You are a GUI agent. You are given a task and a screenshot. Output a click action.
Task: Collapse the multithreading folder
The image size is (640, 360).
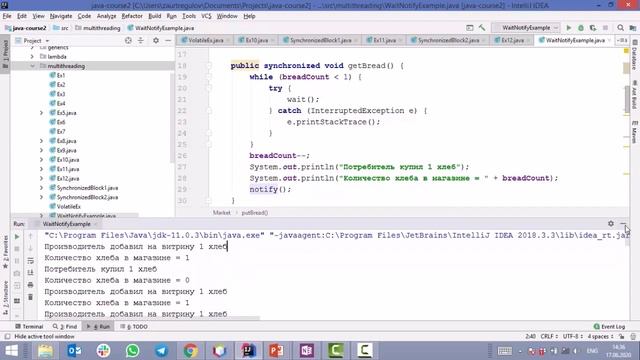(x=33, y=66)
